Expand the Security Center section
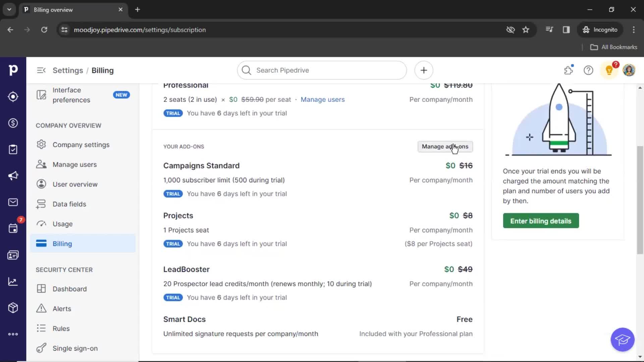644x362 pixels. coord(64,269)
